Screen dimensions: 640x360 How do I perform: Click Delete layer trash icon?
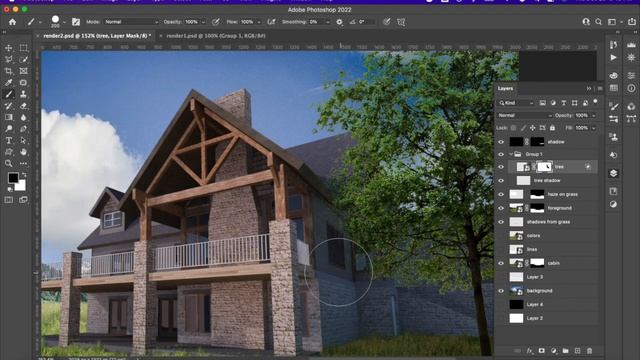pyautogui.click(x=589, y=351)
